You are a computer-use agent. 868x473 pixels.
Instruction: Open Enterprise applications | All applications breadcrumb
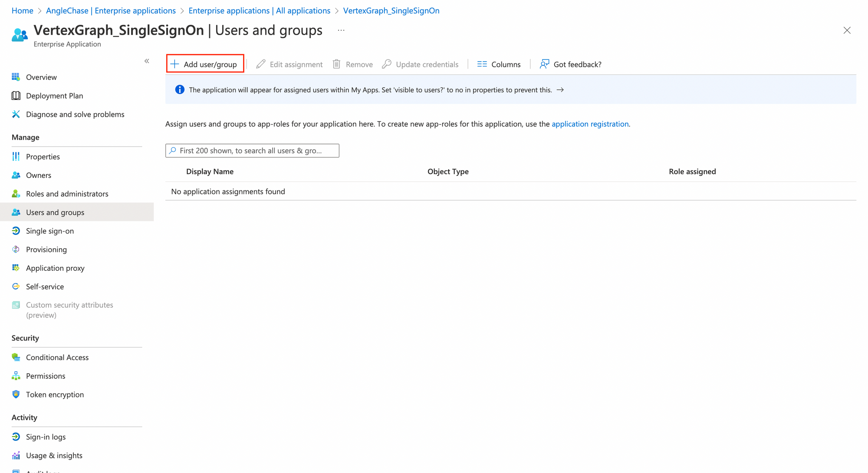pos(259,10)
